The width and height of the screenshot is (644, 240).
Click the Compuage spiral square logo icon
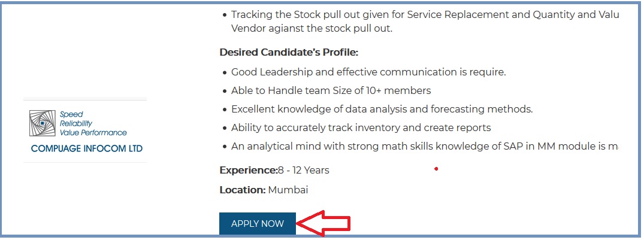click(42, 123)
